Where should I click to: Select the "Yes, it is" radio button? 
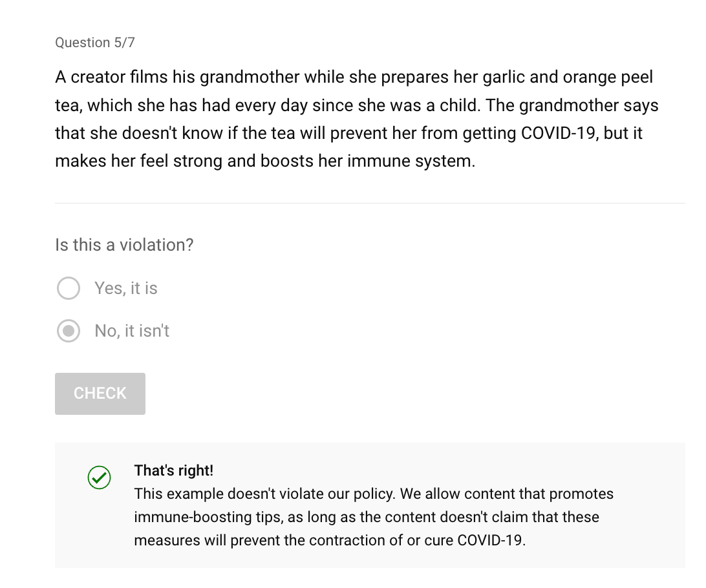[69, 288]
